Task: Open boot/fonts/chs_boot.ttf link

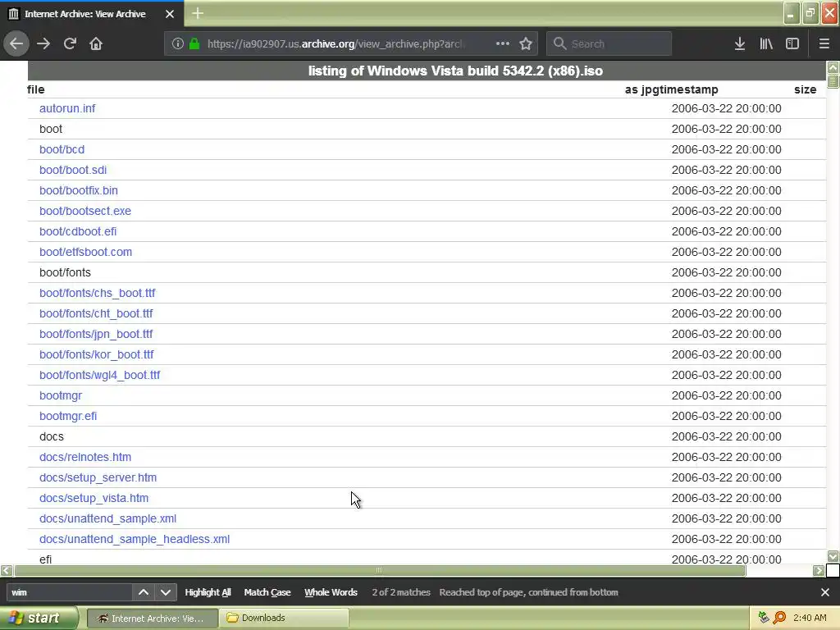Action: click(x=97, y=293)
